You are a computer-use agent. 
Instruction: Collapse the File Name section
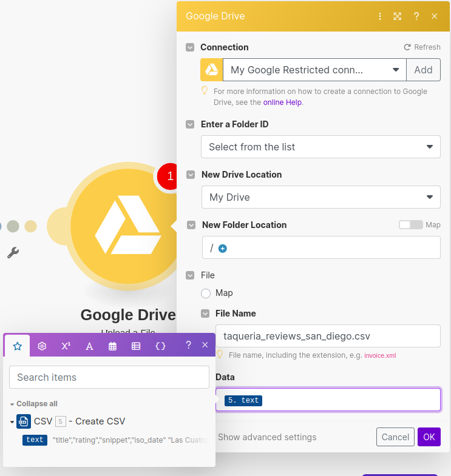coord(205,313)
